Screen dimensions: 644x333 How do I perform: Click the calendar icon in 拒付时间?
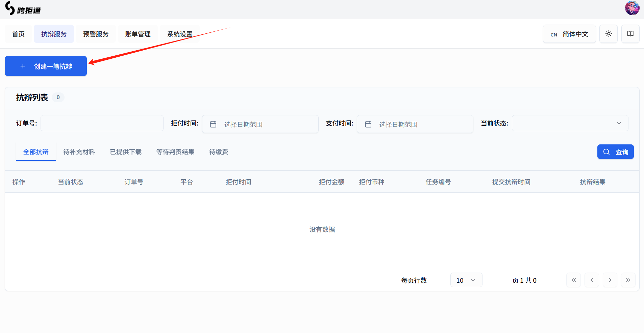(x=213, y=124)
